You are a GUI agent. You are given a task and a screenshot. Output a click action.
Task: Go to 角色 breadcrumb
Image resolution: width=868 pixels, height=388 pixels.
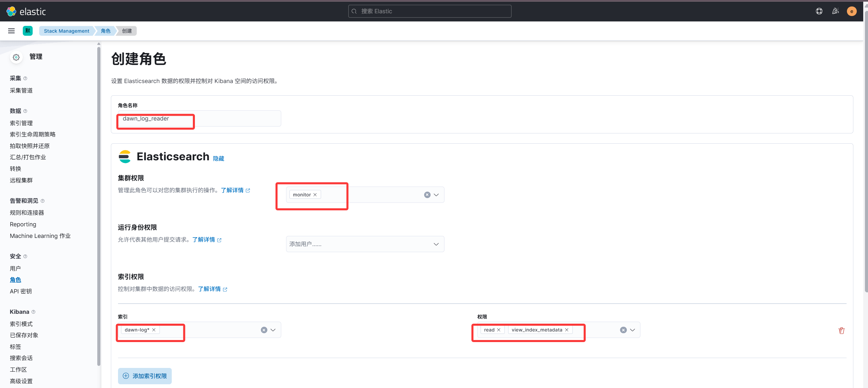tap(106, 31)
